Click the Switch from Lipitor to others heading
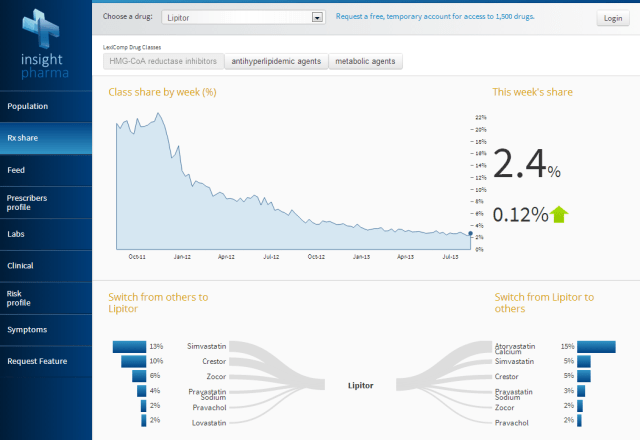Image resolution: width=640 pixels, height=440 pixels. (x=544, y=303)
